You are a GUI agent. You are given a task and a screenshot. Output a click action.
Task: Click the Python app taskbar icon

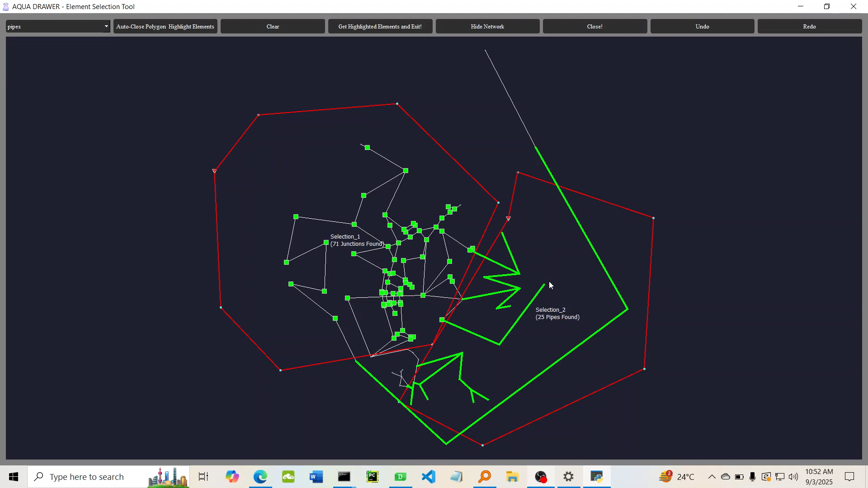tap(597, 477)
